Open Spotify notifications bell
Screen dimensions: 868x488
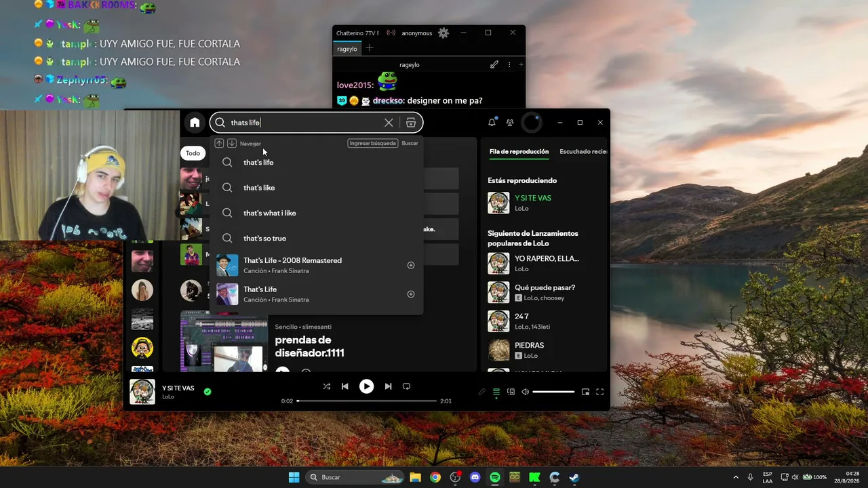point(492,123)
